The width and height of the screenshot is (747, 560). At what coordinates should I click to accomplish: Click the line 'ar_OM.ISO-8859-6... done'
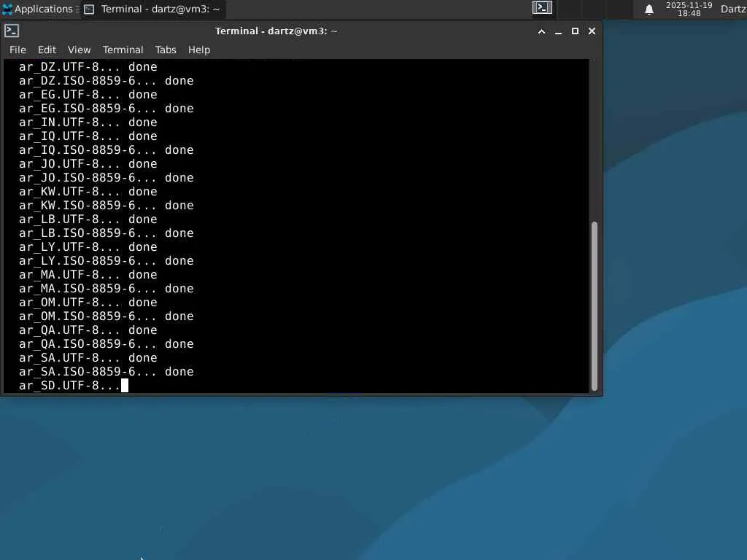(x=107, y=315)
